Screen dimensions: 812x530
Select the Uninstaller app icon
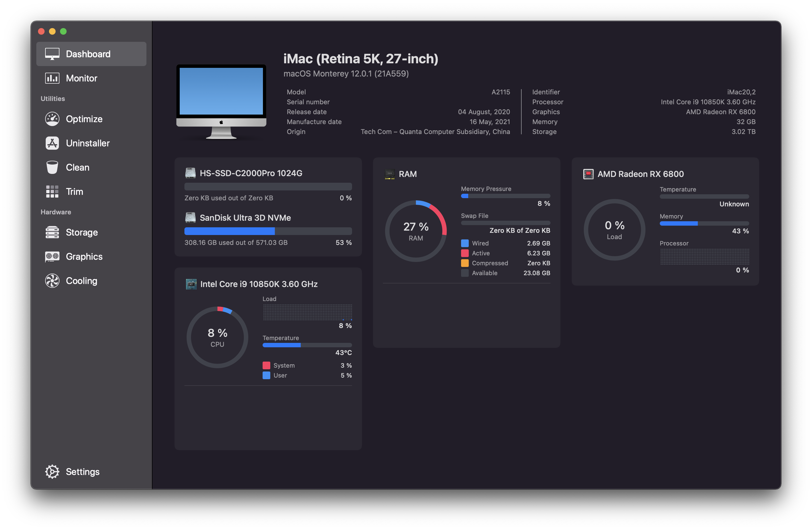click(52, 143)
